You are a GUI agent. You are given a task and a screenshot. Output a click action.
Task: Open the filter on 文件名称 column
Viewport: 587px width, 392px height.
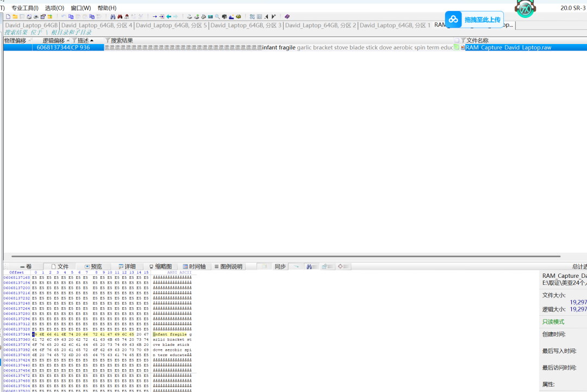(464, 40)
